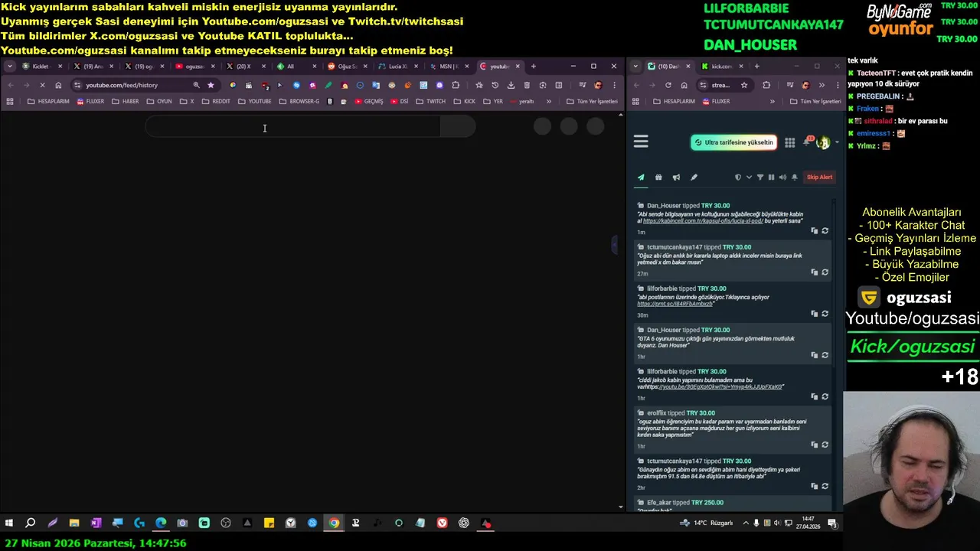
Task: Expand the profile avatar dropdown arrow
Action: [x=837, y=142]
